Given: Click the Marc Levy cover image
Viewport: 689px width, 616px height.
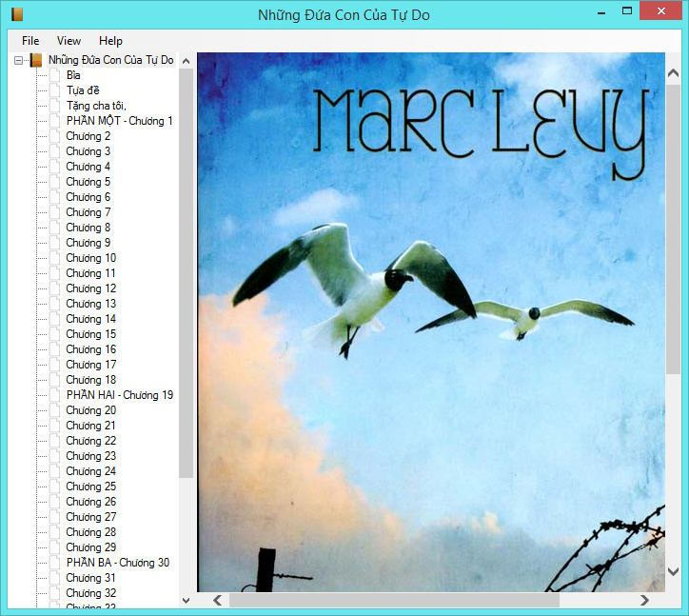Looking at the screenshot, I should 430,323.
